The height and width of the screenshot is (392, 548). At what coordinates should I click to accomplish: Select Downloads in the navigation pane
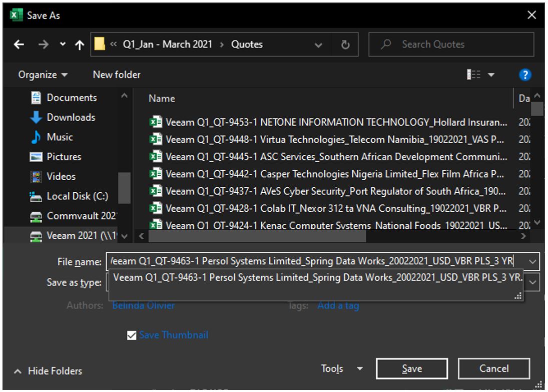[71, 117]
